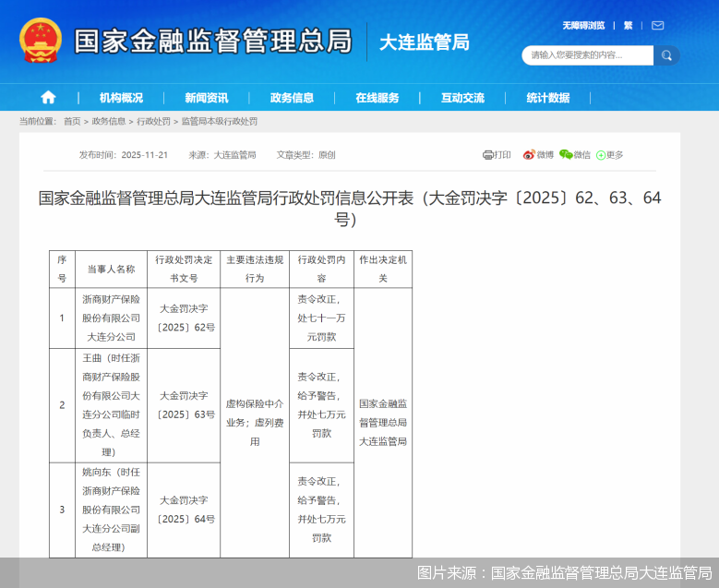719x588 pixels.
Task: Click the 当事人名称 column header
Action: (x=111, y=270)
